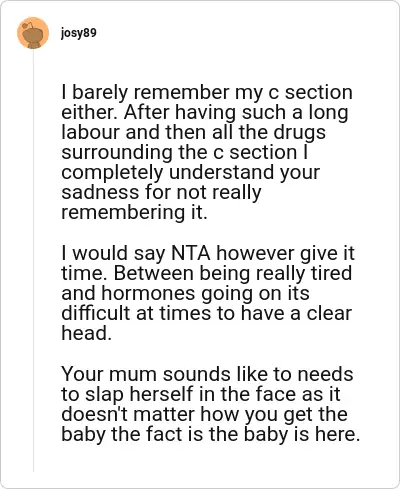400x489 pixels.
Task: Click the word 'labour' in the comment
Action: coord(90,132)
